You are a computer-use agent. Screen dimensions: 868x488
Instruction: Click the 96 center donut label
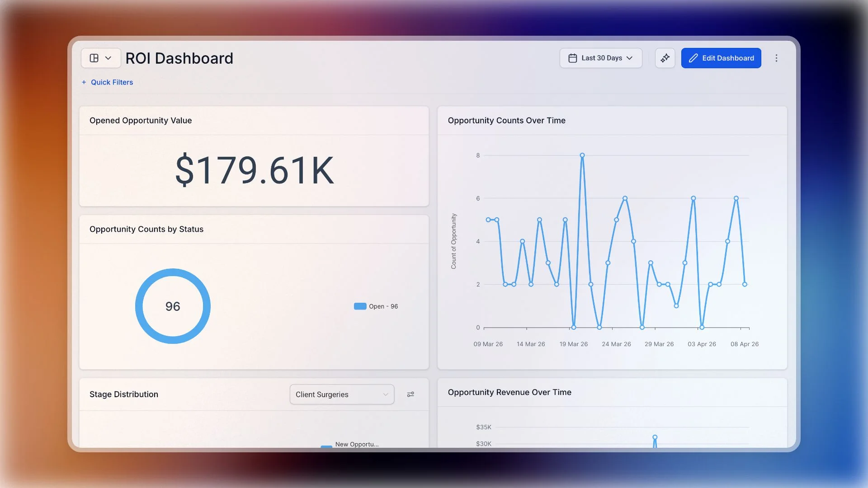coord(173,306)
